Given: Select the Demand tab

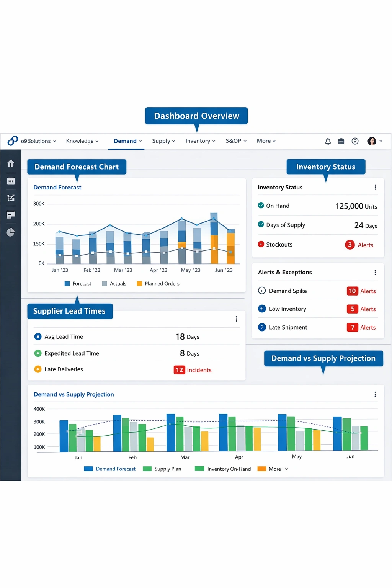Looking at the screenshot, I should (127, 141).
